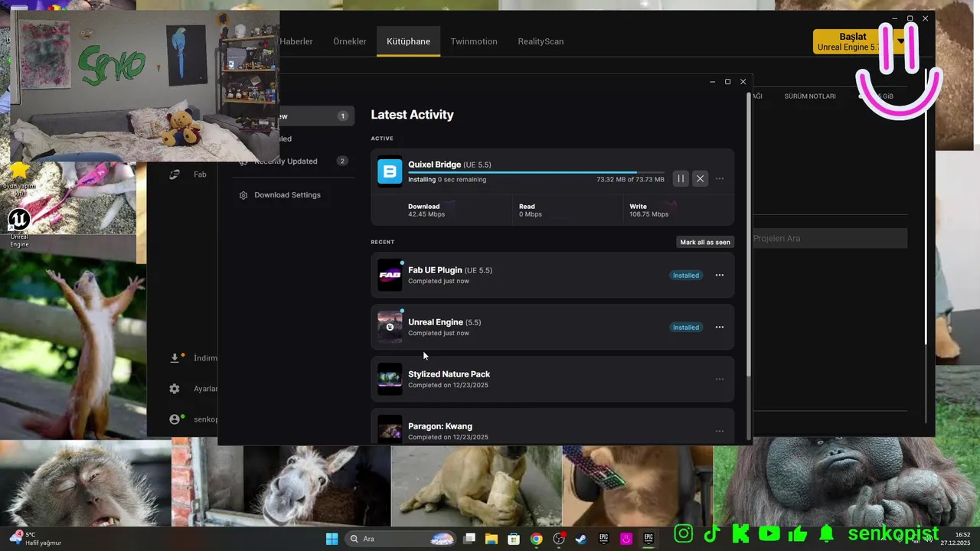Open the pink smiley app on taskbar
Image resolution: width=980 pixels, height=551 pixels.
click(626, 539)
